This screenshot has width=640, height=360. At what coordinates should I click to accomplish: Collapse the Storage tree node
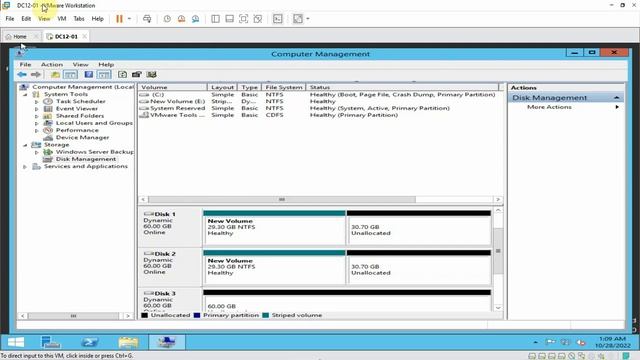pyautogui.click(x=25, y=145)
